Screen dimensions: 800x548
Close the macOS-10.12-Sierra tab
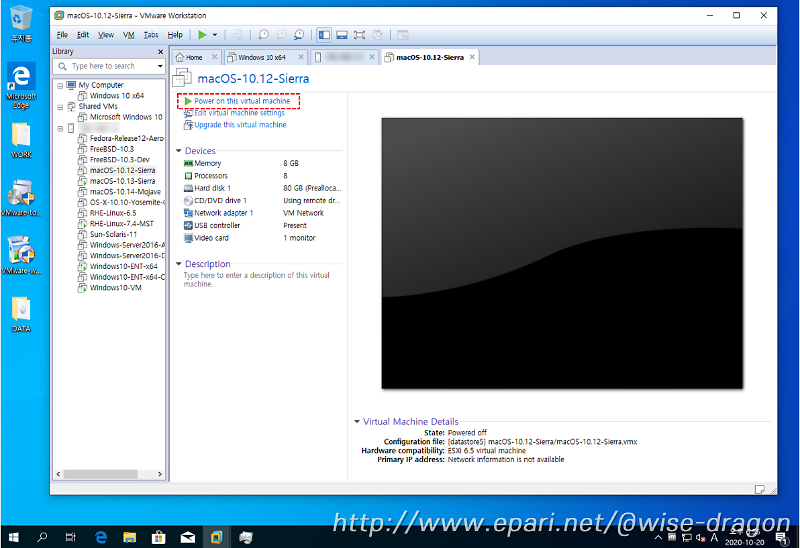click(x=472, y=57)
